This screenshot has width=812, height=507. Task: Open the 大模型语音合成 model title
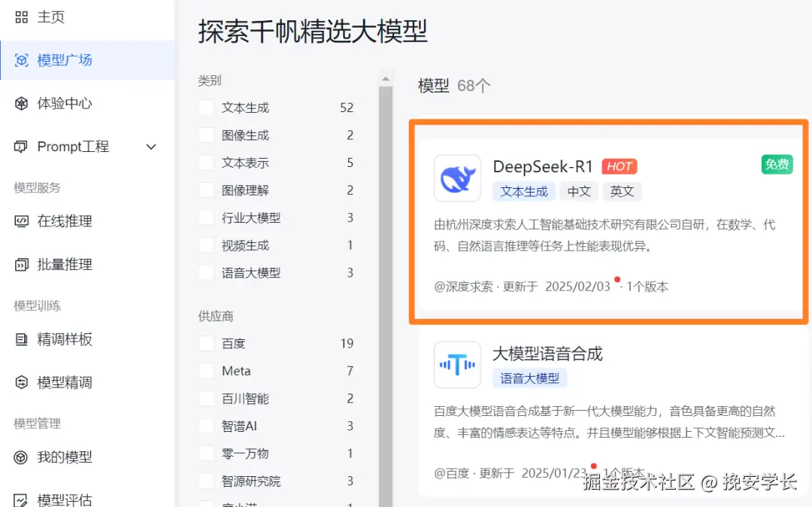click(547, 354)
